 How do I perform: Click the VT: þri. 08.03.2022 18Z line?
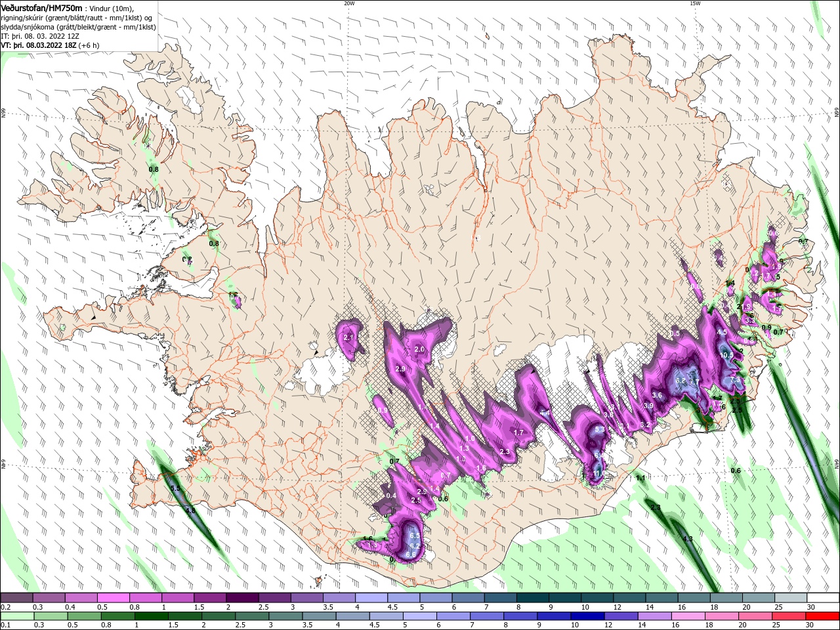tap(51, 45)
